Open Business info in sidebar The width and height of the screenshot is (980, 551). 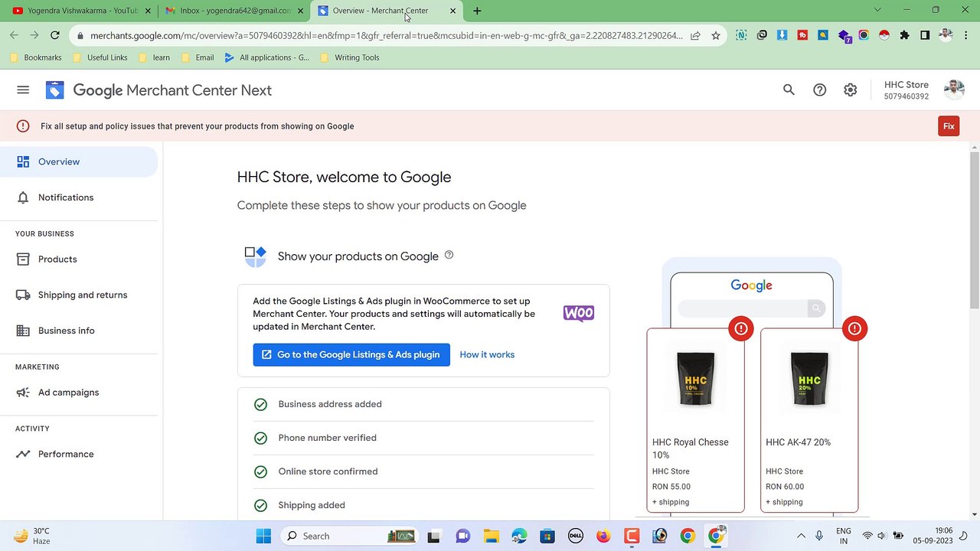[x=79, y=331]
